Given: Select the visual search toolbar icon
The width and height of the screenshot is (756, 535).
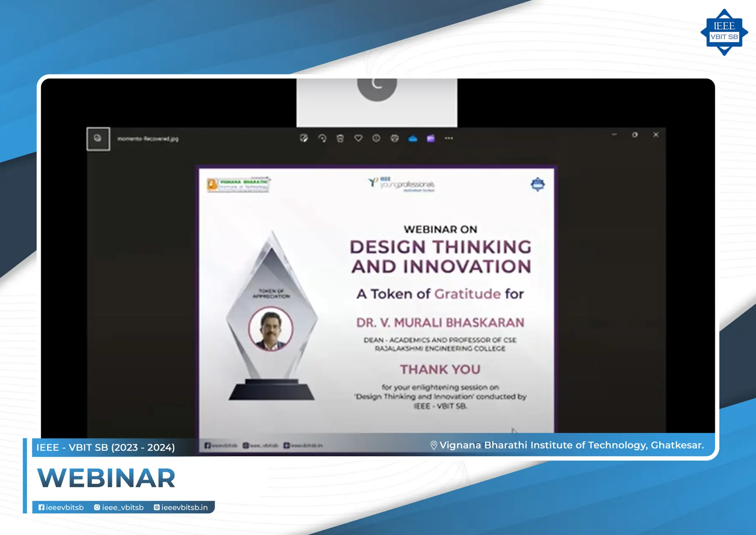Looking at the screenshot, I should point(395,138).
